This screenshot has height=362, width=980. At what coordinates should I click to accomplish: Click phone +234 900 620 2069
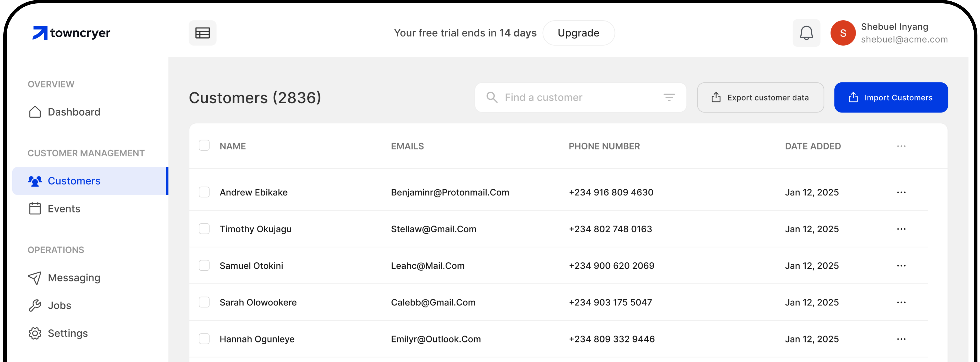[x=611, y=266]
